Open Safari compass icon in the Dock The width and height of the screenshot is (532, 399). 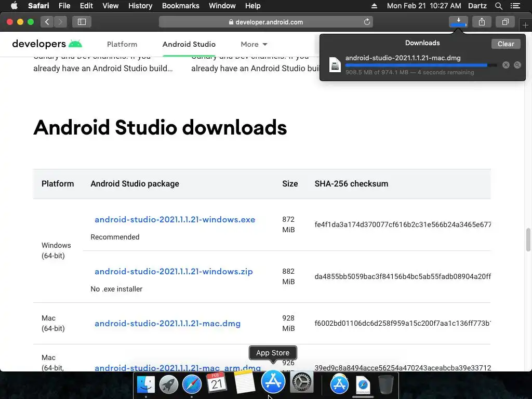(x=192, y=384)
